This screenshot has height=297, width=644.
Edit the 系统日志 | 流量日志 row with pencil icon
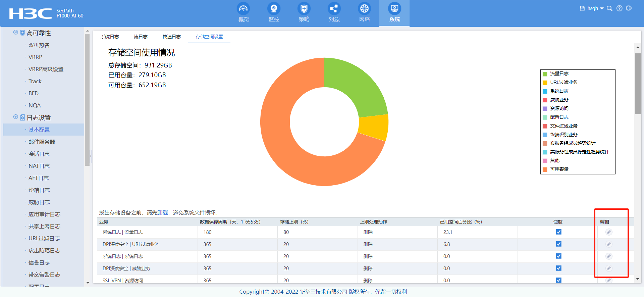609,232
